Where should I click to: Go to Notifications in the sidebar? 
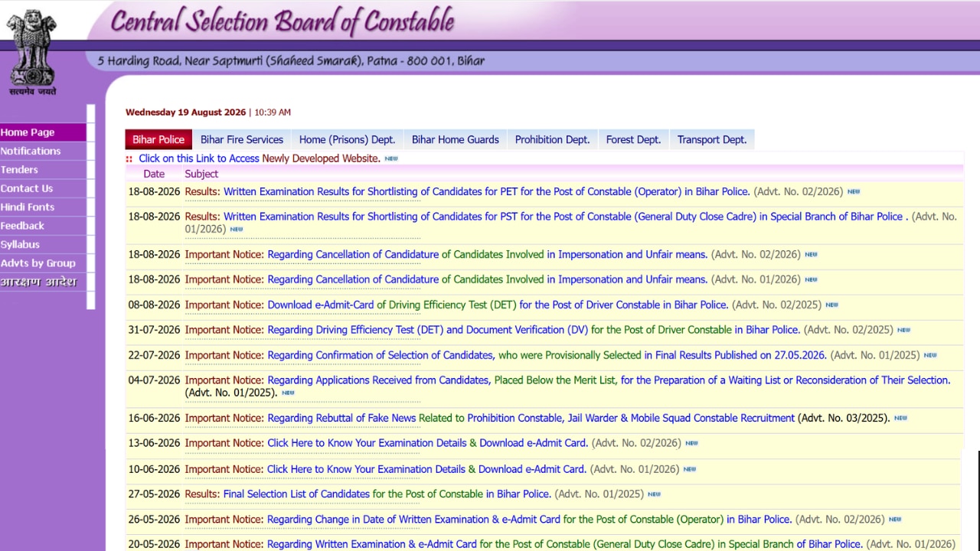[43, 151]
